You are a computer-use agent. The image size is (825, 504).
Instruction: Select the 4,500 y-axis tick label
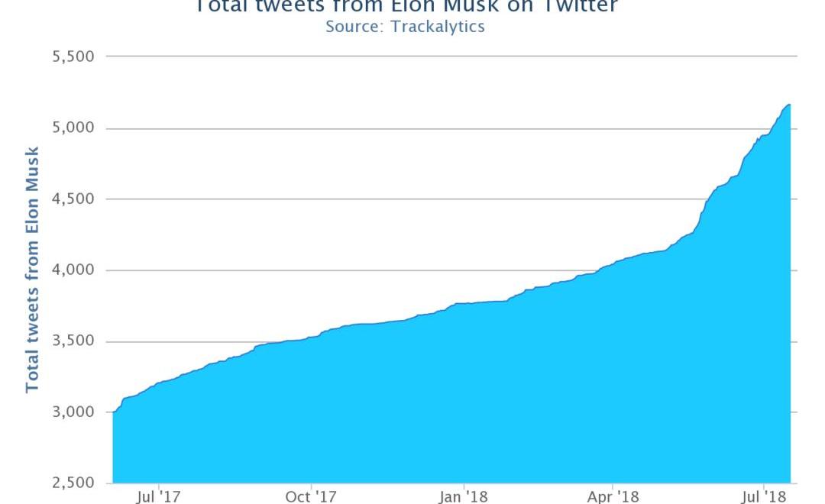tap(73, 199)
